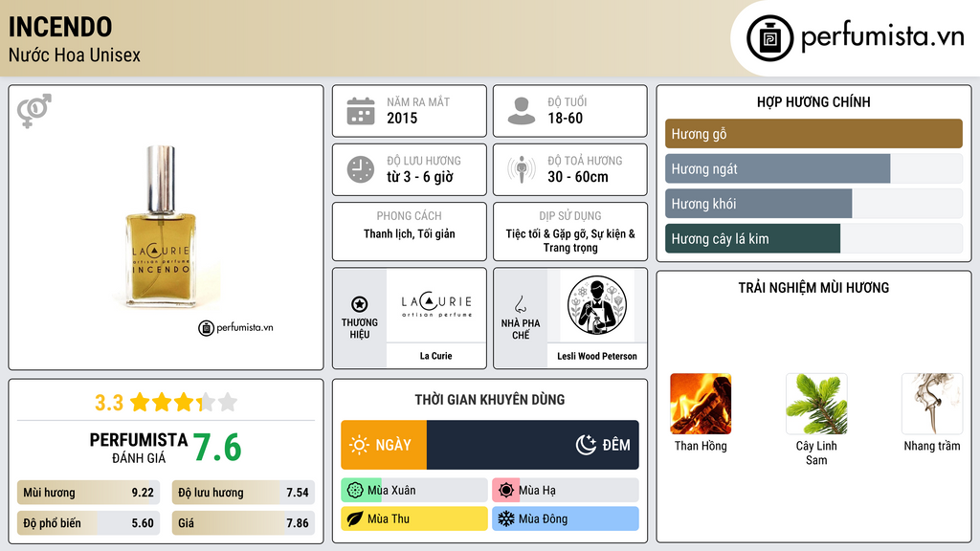Viewport: 980px width, 551px height.
Task: Click the Giá 7.86 score bar
Action: pos(243,523)
